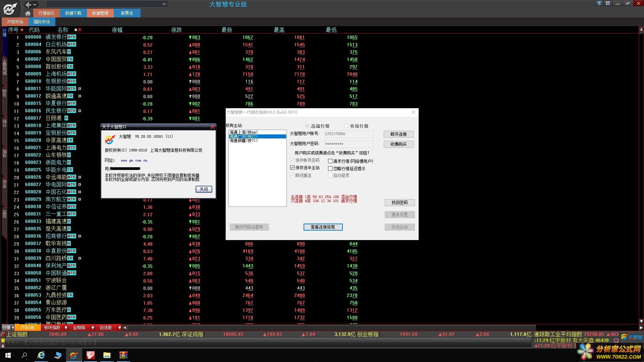Click the 收费购买 button

pyautogui.click(x=398, y=144)
